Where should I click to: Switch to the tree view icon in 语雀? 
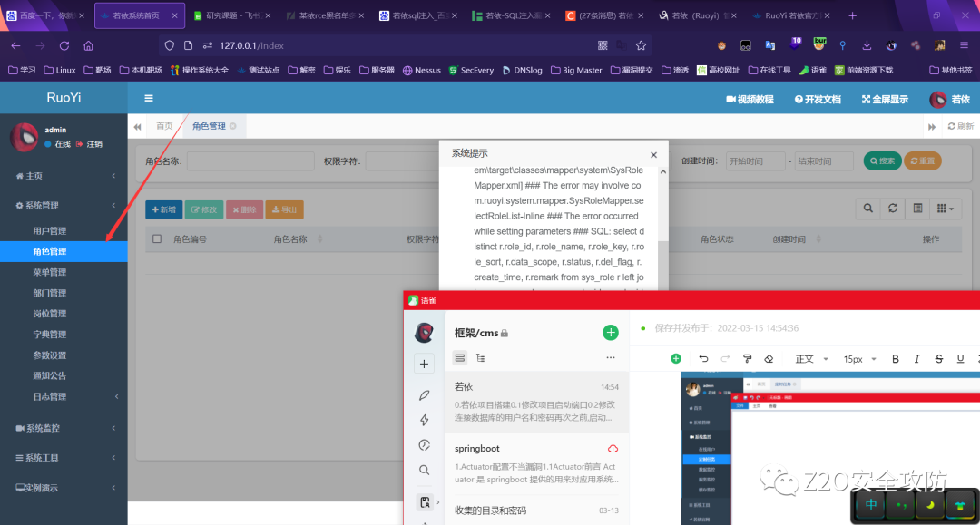click(481, 357)
